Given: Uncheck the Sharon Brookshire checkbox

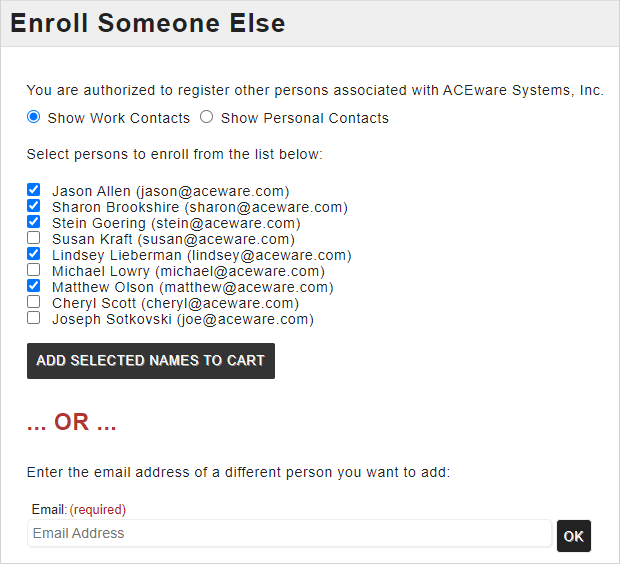Looking at the screenshot, I should pos(34,205).
